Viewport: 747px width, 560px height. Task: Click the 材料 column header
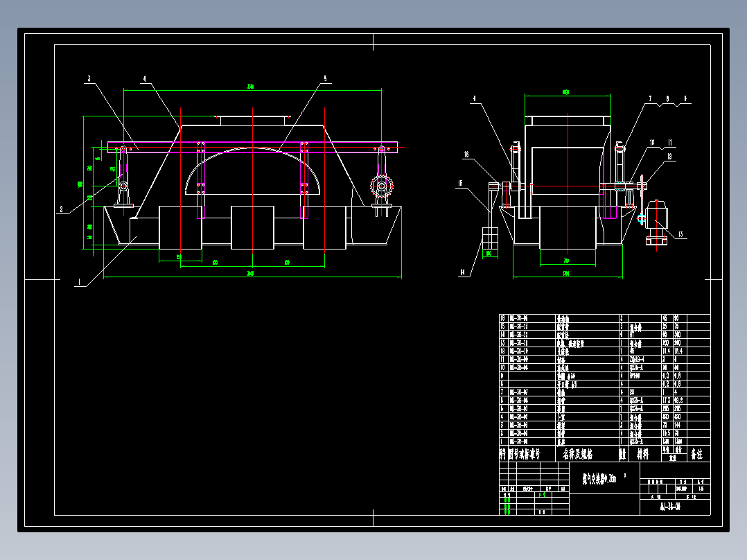[643, 454]
